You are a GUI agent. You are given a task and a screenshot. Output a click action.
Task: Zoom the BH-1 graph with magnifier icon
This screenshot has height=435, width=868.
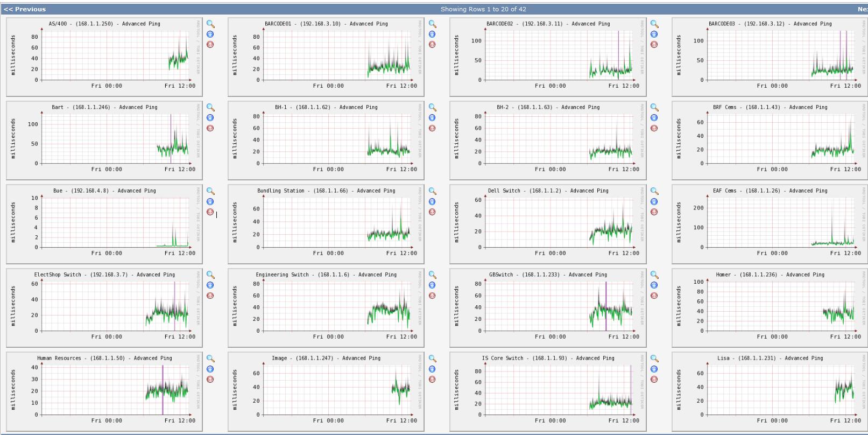(x=432, y=108)
